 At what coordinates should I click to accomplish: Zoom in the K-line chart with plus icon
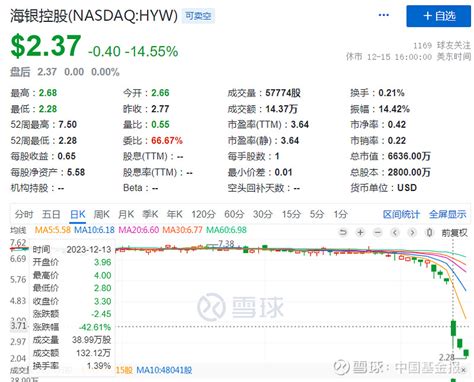tap(360, 232)
